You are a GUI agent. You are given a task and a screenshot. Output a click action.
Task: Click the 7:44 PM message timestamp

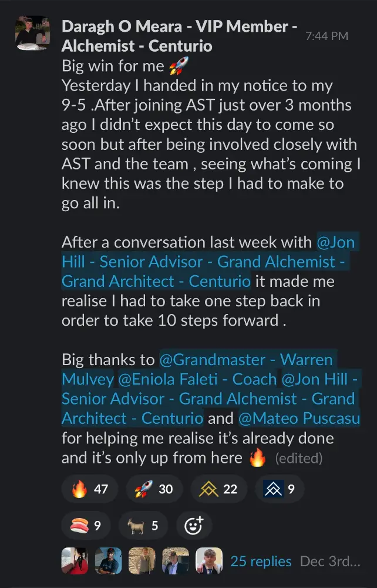pyautogui.click(x=326, y=36)
